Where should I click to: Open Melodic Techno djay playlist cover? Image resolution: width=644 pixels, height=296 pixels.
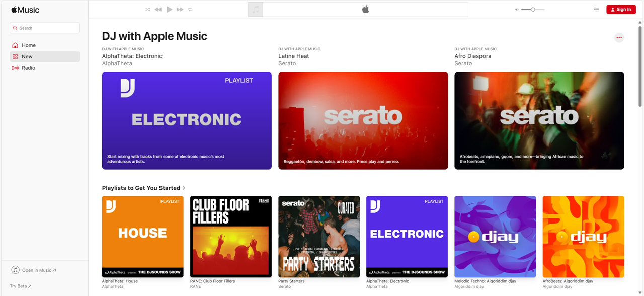(495, 237)
